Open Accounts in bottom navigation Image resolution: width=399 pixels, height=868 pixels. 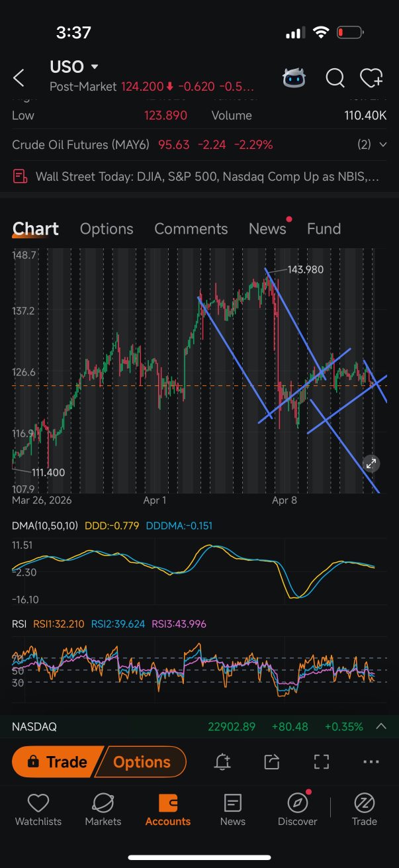[x=168, y=810]
